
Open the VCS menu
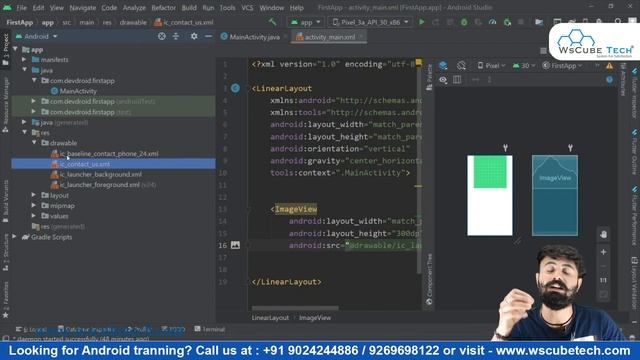coord(247,8)
